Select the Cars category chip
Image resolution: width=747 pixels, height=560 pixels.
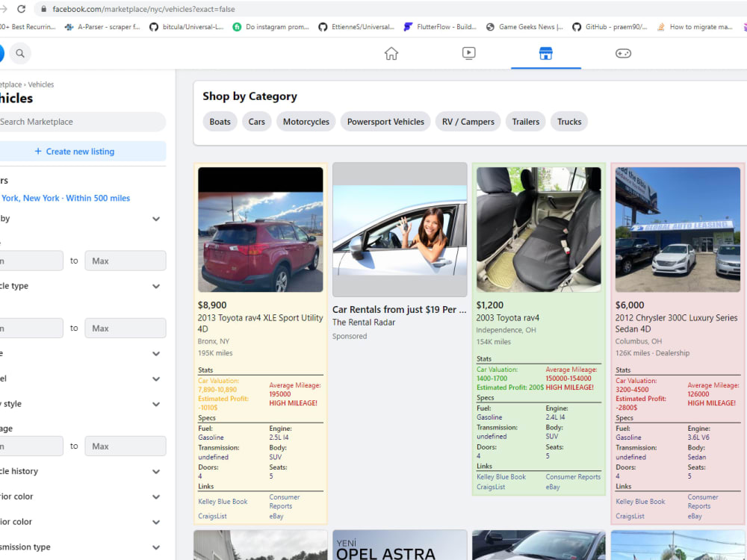257,122
